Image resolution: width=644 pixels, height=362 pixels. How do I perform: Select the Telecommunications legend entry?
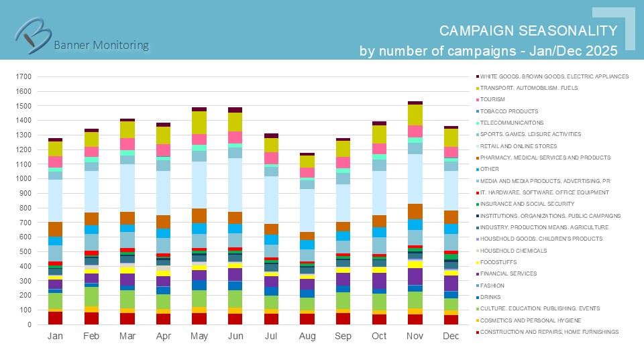pyautogui.click(x=511, y=123)
